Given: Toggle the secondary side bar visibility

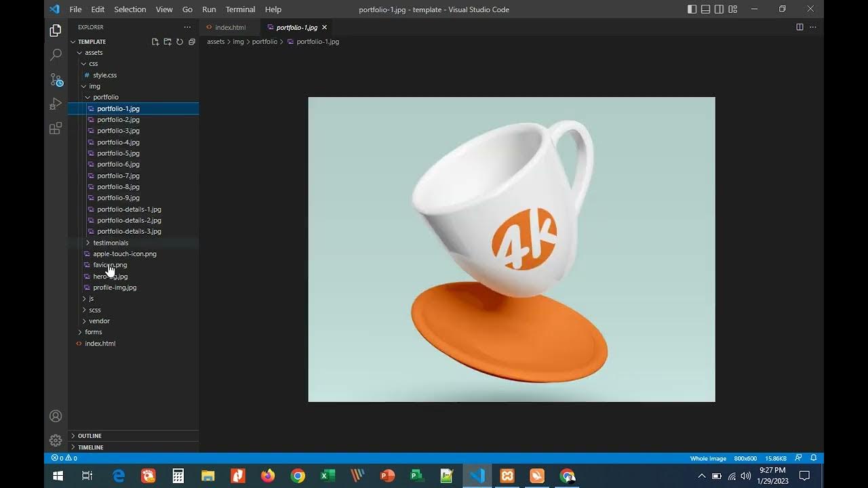Looking at the screenshot, I should (719, 9).
